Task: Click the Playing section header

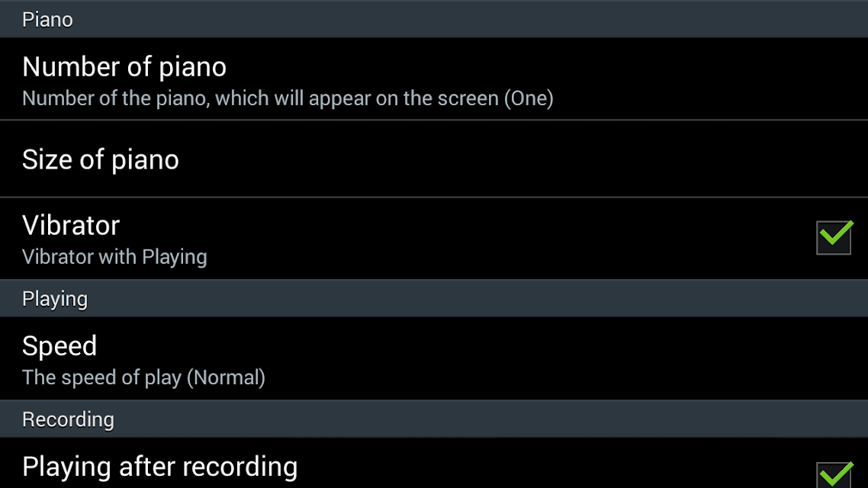Action: tap(55, 299)
